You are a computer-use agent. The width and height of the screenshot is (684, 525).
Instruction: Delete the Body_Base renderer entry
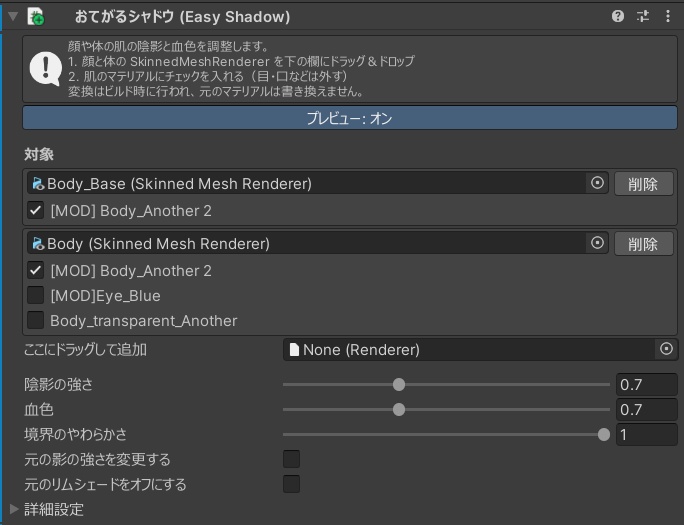click(643, 184)
